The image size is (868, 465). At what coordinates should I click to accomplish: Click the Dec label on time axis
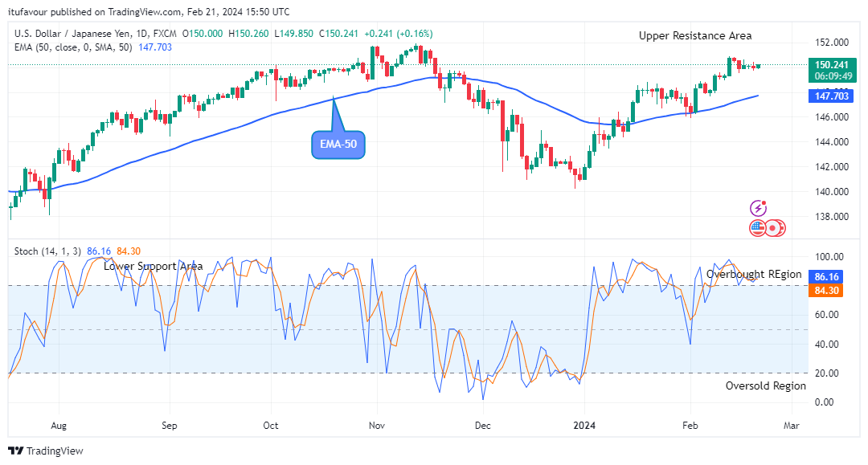483,426
